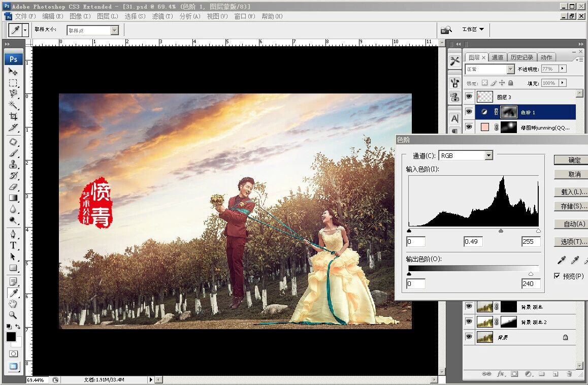Hide the 背景 layer

[x=469, y=337]
